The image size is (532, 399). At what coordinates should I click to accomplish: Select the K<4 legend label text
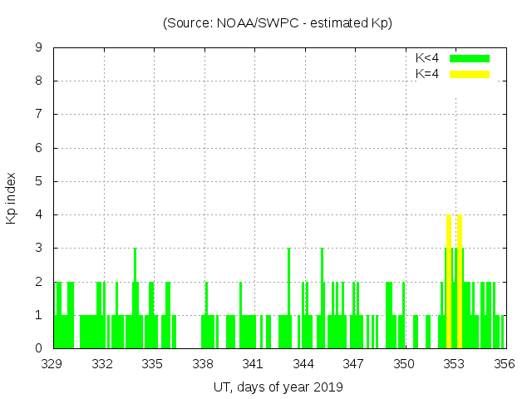pos(427,59)
